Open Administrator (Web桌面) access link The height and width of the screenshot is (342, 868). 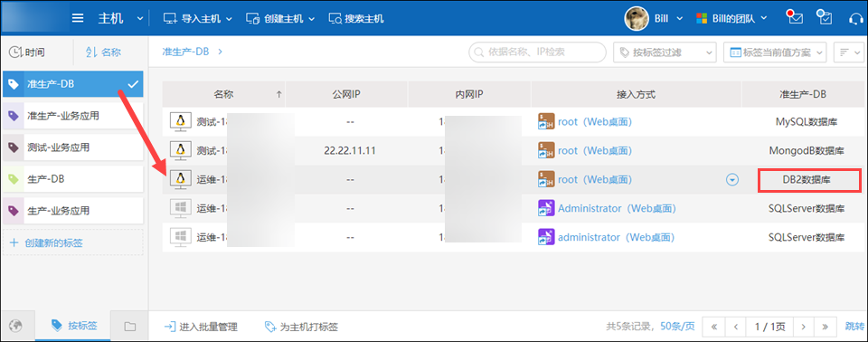point(618,208)
